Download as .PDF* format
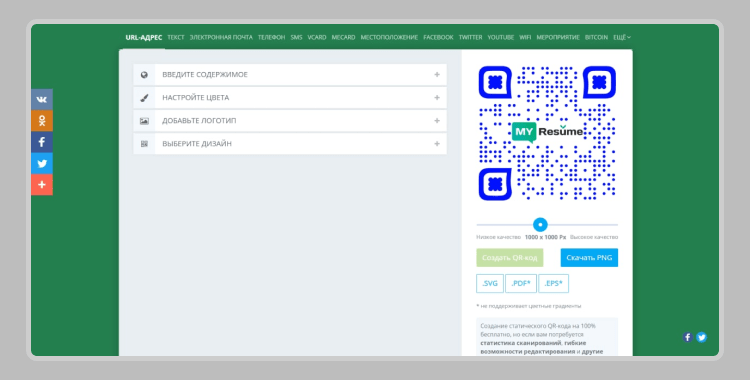Image resolution: width=750 pixels, height=380 pixels. coord(520,283)
